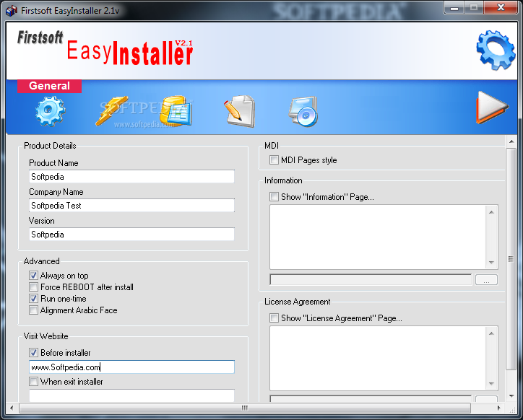The width and height of the screenshot is (523, 420).
Task: Click the Version input field
Action: [x=131, y=235]
